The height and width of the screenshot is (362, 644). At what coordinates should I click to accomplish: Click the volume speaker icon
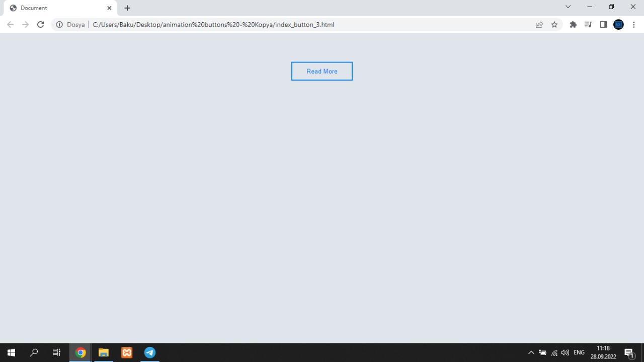(x=565, y=352)
